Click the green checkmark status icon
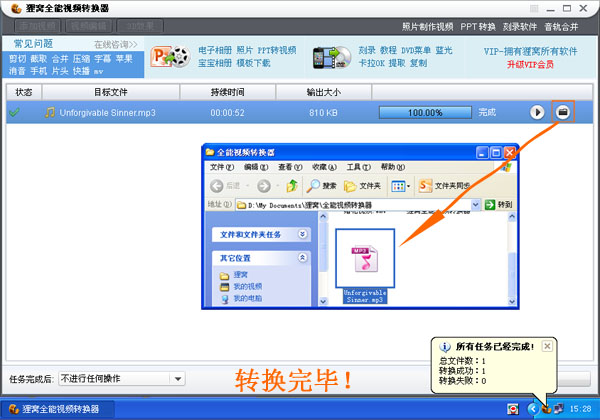Image resolution: width=600 pixels, height=420 pixels. click(15, 112)
